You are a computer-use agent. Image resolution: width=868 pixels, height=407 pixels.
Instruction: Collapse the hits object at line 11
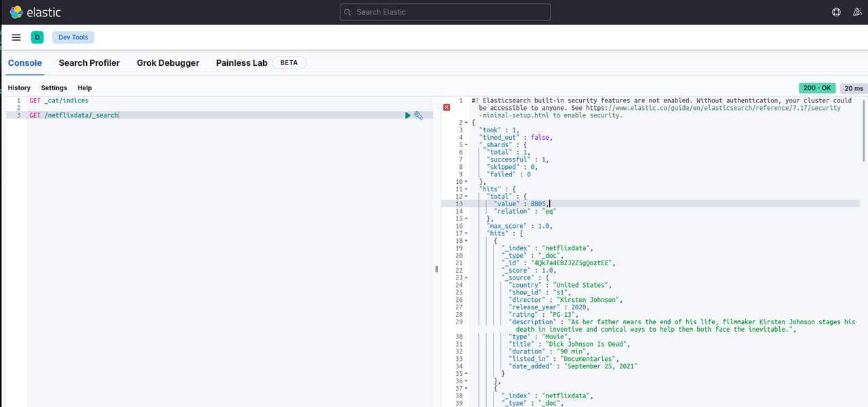tap(466, 189)
